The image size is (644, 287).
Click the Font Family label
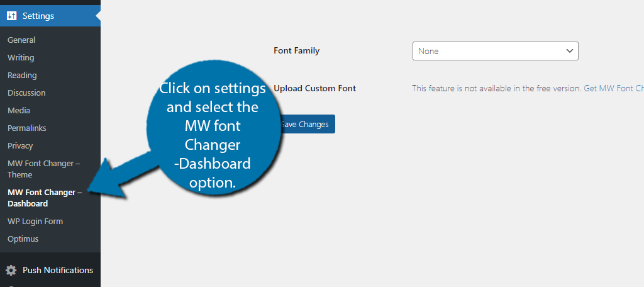(297, 50)
